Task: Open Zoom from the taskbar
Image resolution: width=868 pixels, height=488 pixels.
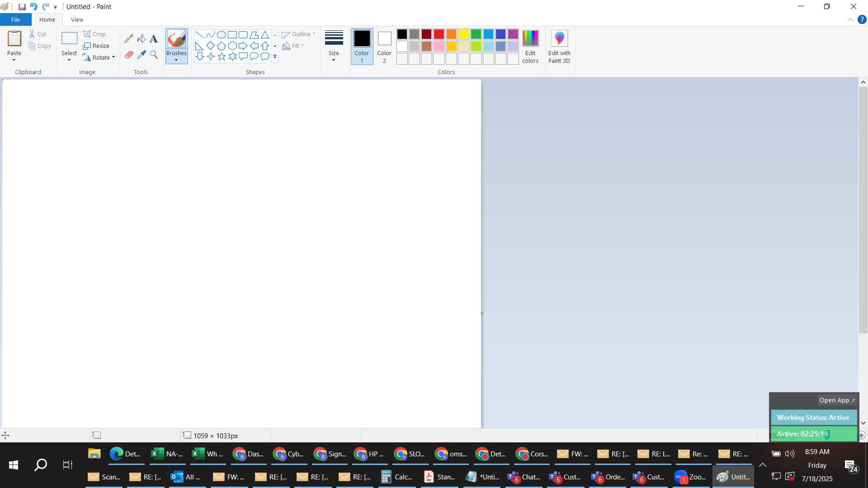Action: tap(690, 477)
